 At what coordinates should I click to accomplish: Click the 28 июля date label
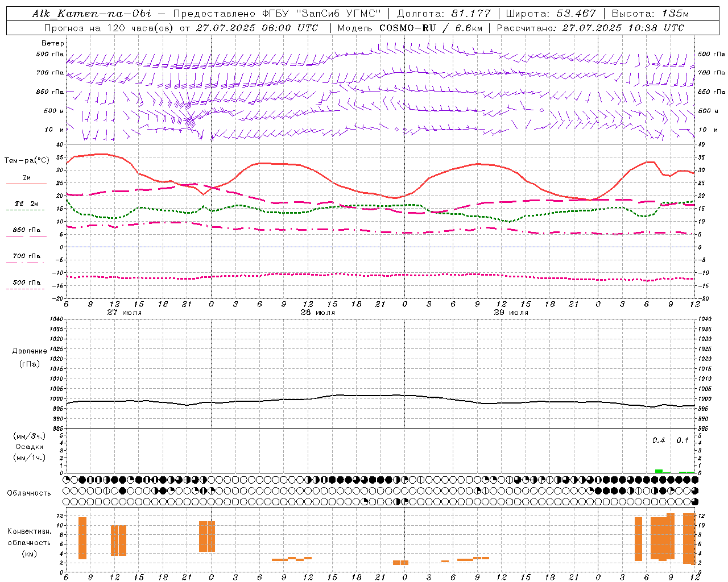pyautogui.click(x=318, y=313)
